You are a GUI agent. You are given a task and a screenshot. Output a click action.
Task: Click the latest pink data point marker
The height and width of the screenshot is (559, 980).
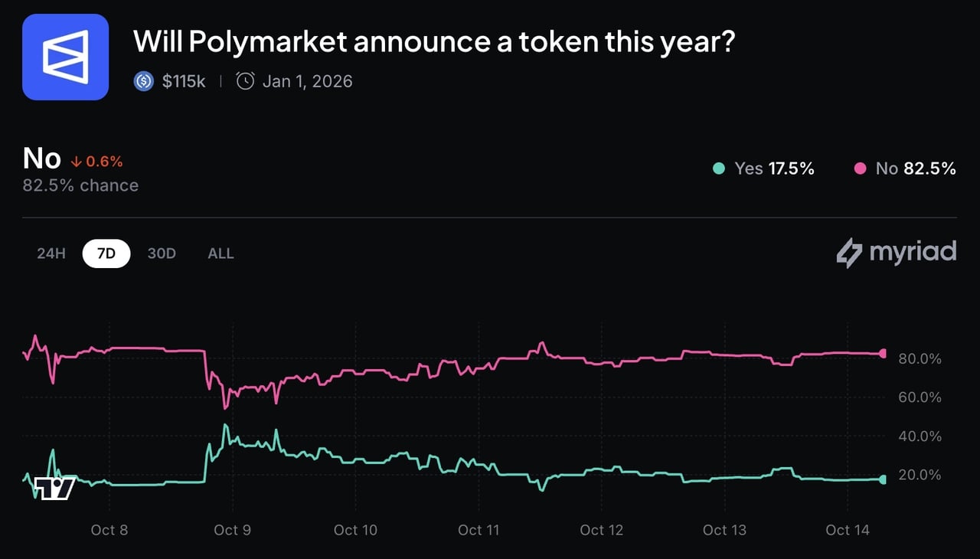click(x=882, y=354)
